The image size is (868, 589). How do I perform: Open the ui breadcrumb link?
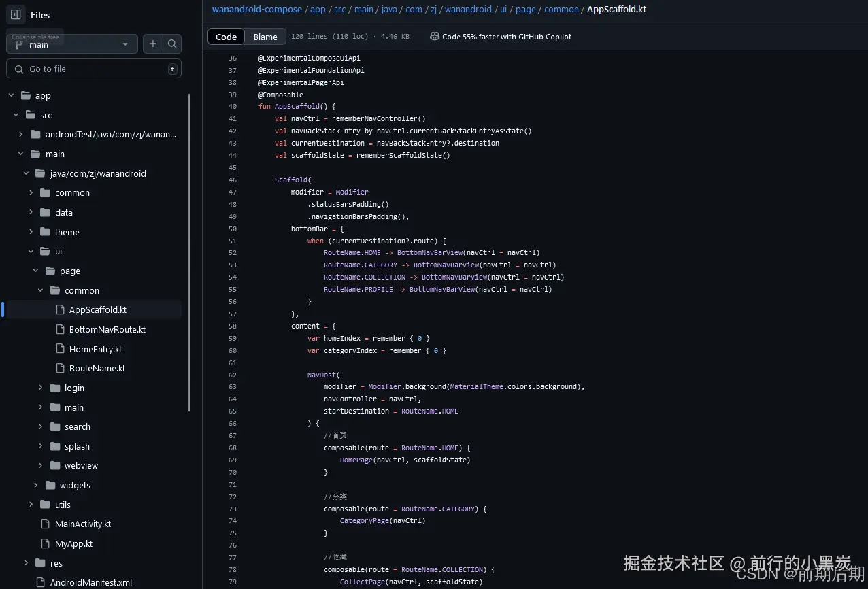504,10
